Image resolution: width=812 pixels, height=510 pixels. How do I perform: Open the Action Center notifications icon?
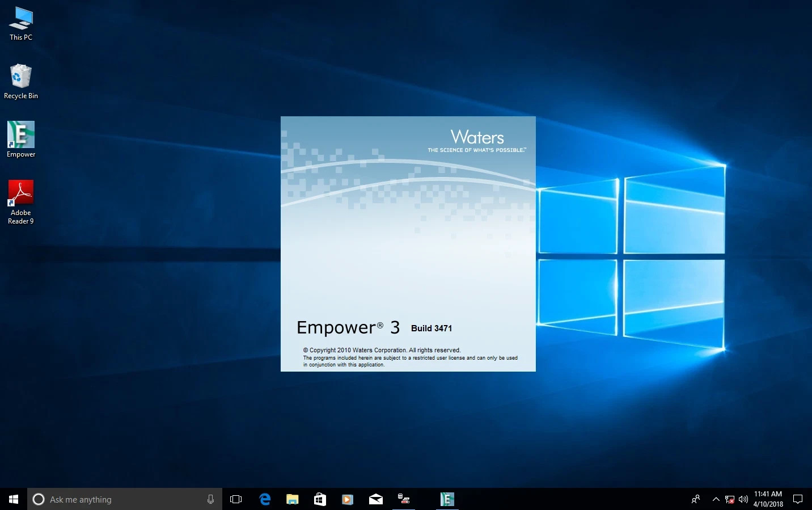click(x=798, y=499)
